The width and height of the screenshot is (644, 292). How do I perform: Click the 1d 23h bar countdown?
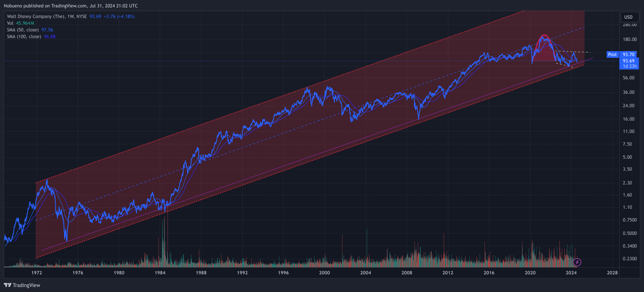630,66
